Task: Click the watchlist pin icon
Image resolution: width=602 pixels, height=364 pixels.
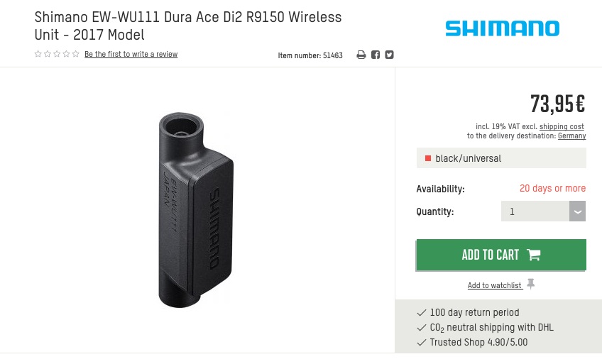Action: tap(531, 285)
